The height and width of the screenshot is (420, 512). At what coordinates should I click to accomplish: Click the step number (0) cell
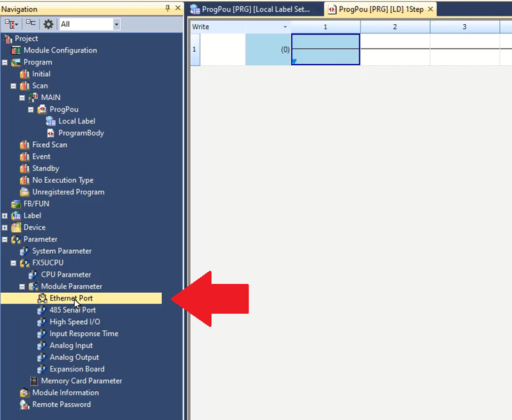pyautogui.click(x=268, y=50)
